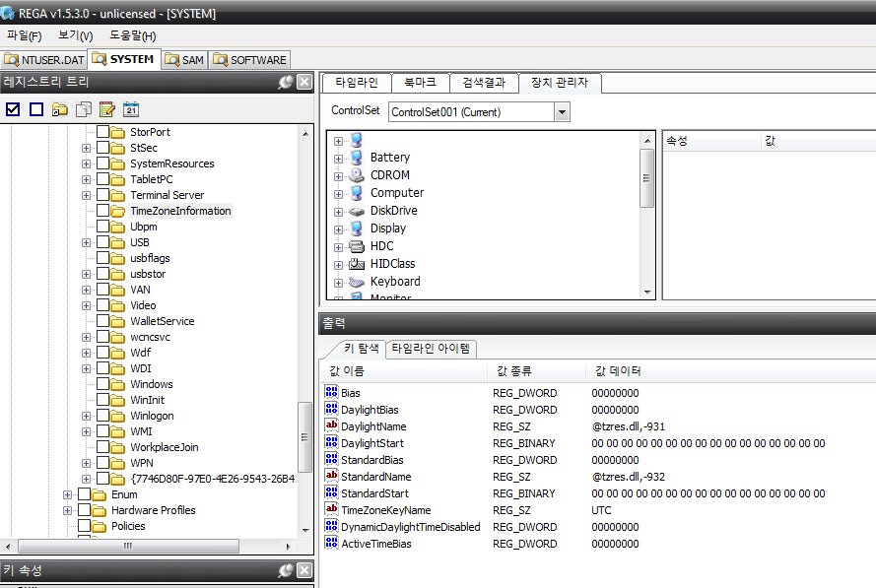The image size is (876, 588).
Task: Open the 타임라인 tab
Action: tap(357, 83)
